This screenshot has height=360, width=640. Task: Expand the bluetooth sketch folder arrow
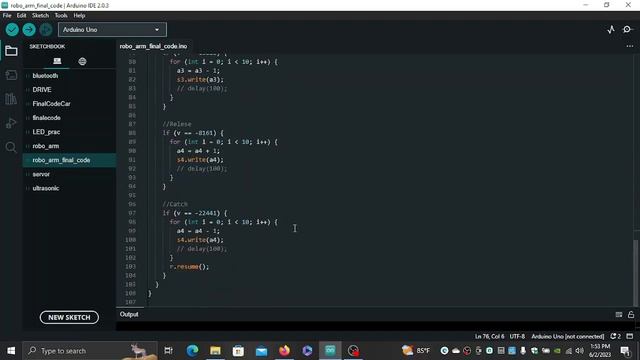click(x=27, y=76)
